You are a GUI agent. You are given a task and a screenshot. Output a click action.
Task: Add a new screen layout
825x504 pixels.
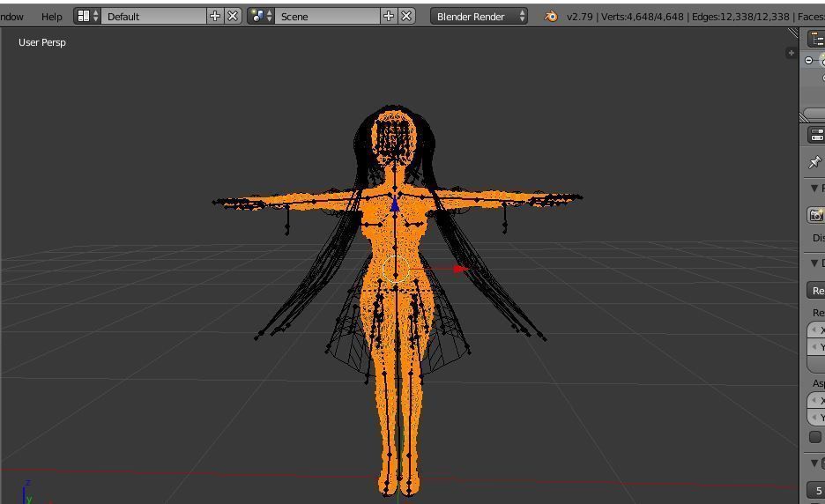click(x=215, y=17)
